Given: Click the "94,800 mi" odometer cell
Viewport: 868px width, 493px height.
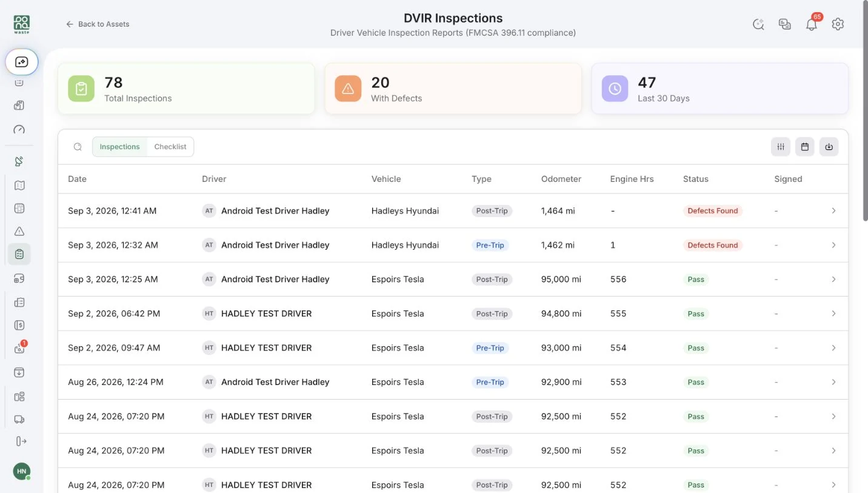Looking at the screenshot, I should tap(561, 314).
